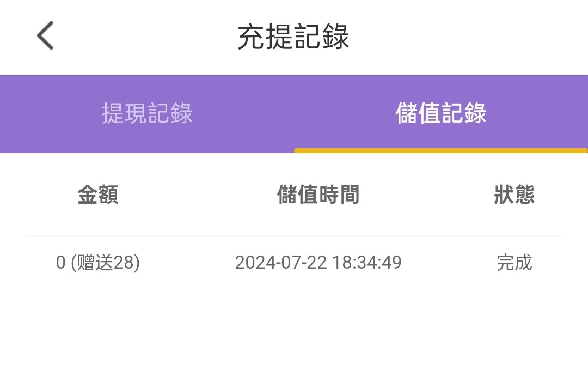588x376 pixels.
Task: Click the 金额 column header
Action: pos(98,195)
